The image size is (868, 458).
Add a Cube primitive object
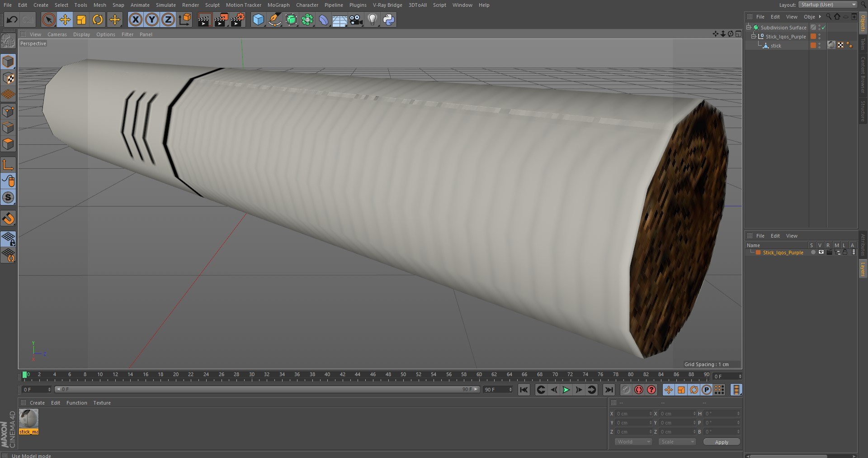coord(258,19)
